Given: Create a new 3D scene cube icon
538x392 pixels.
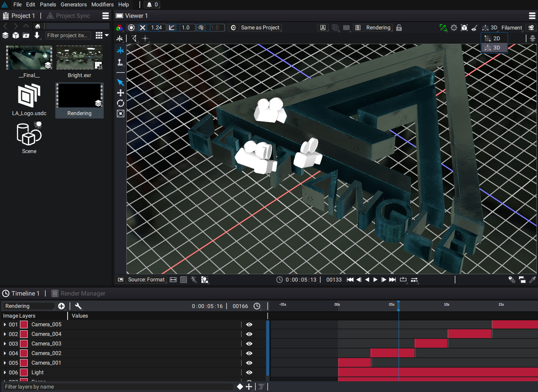Looking at the screenshot, I should (16, 35).
